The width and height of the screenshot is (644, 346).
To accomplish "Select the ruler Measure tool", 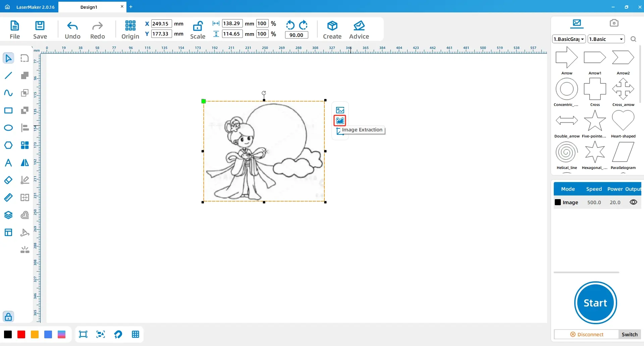I will click(x=8, y=197).
